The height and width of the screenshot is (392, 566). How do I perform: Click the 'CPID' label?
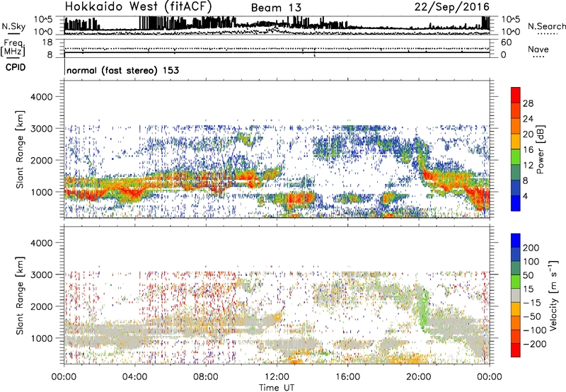16,67
